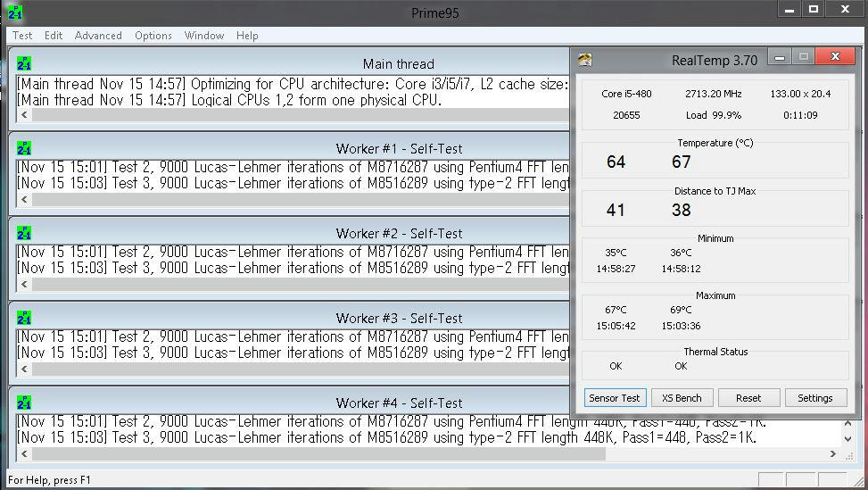Click the 'Core i5-480' label in RealTemp
This screenshot has height=490, width=868.
point(626,94)
